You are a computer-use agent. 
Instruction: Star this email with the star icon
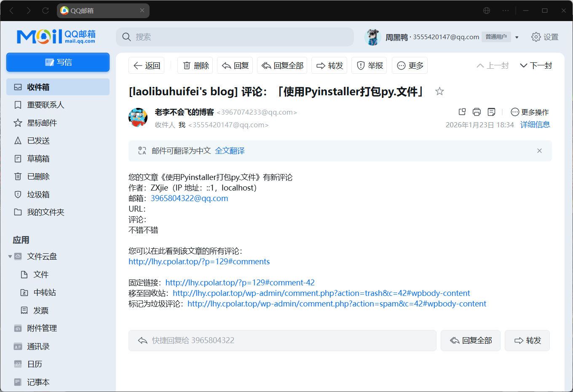tap(439, 91)
